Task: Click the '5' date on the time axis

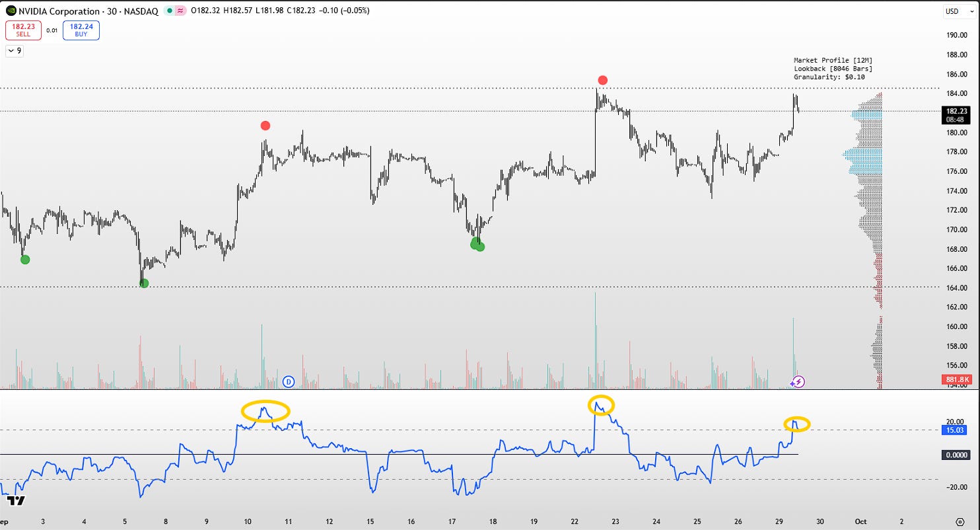Action: (x=125, y=521)
